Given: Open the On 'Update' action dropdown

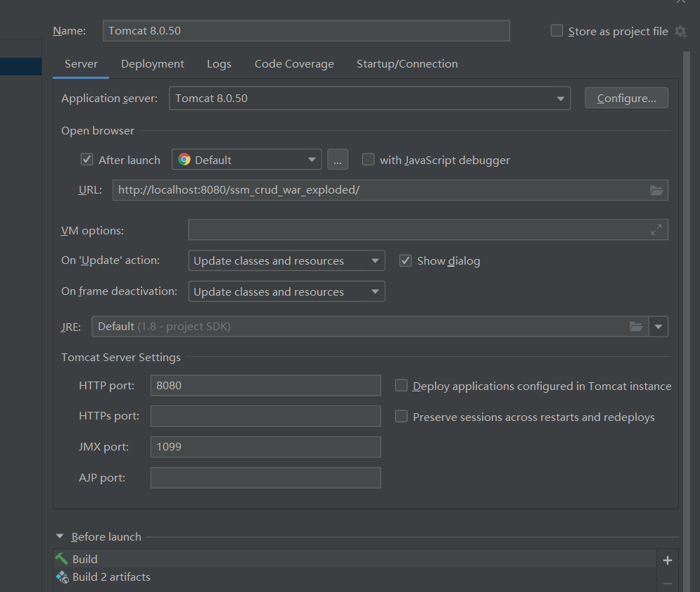Looking at the screenshot, I should (x=286, y=260).
